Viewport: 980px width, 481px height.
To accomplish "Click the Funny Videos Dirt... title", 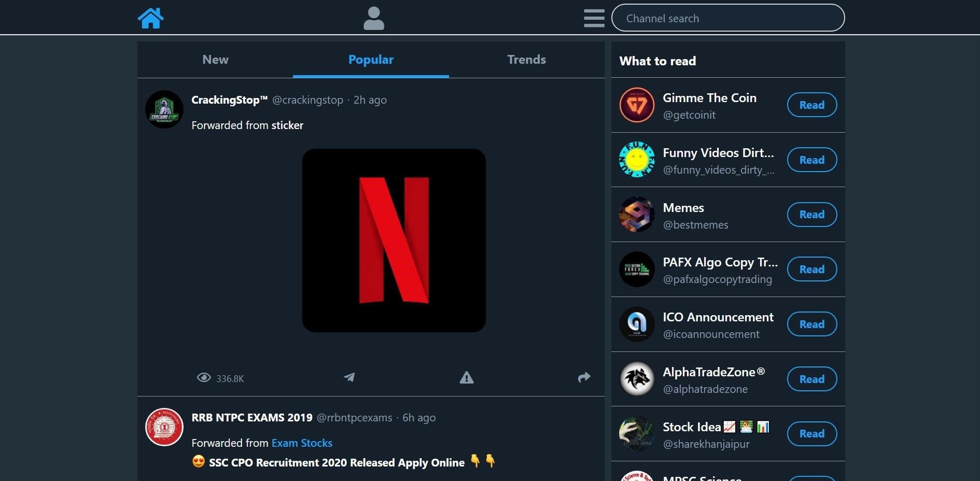I will [718, 153].
